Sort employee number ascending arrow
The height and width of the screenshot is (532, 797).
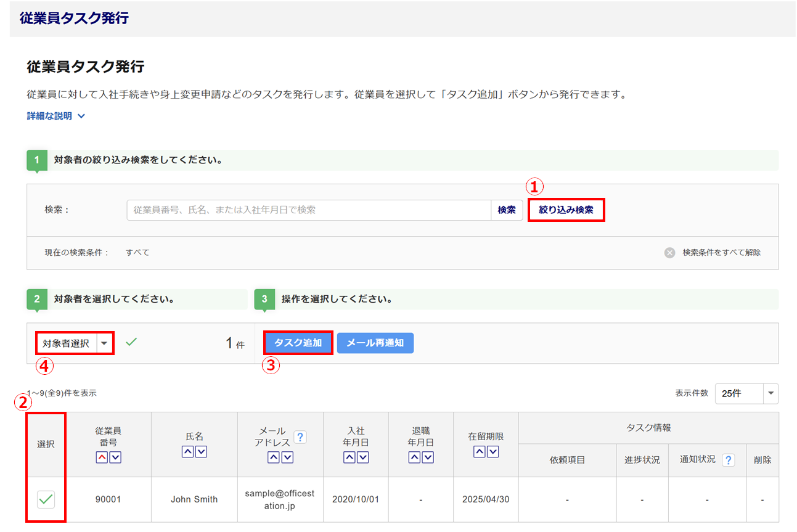tap(101, 457)
